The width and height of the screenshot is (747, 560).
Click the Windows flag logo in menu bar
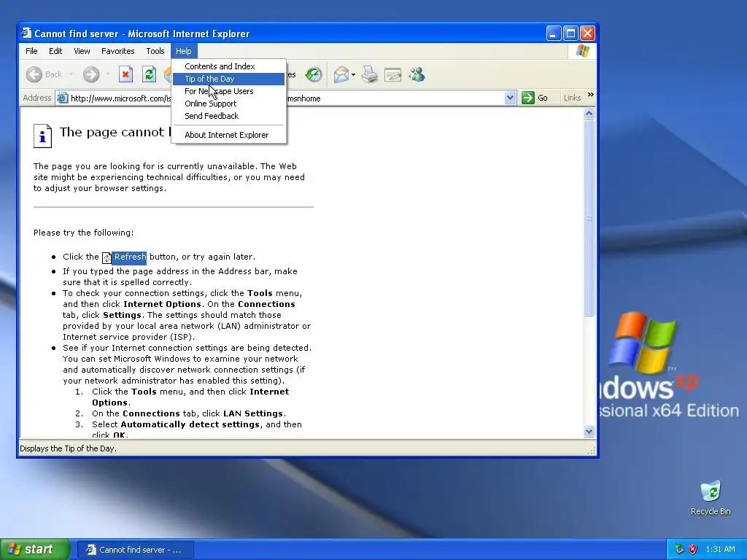click(x=583, y=51)
